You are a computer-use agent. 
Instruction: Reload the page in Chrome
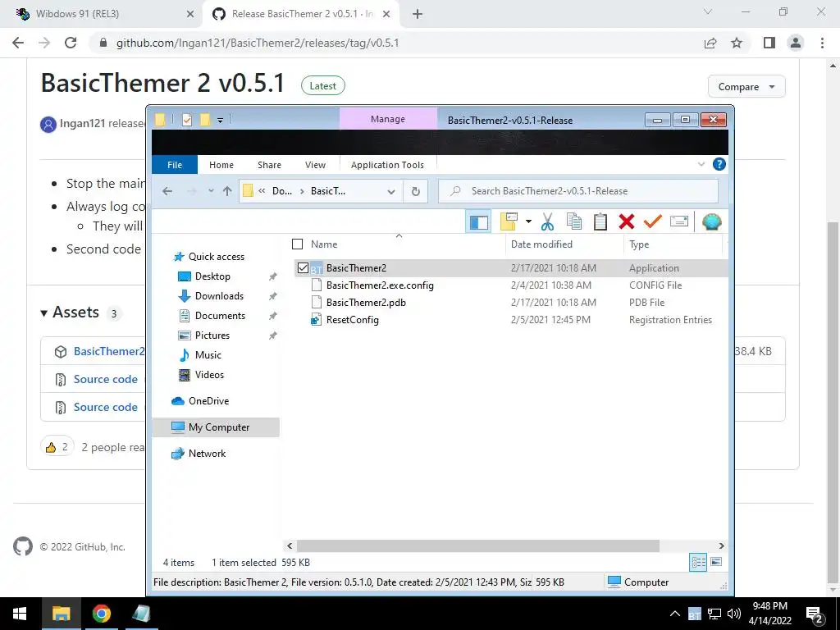(71, 43)
